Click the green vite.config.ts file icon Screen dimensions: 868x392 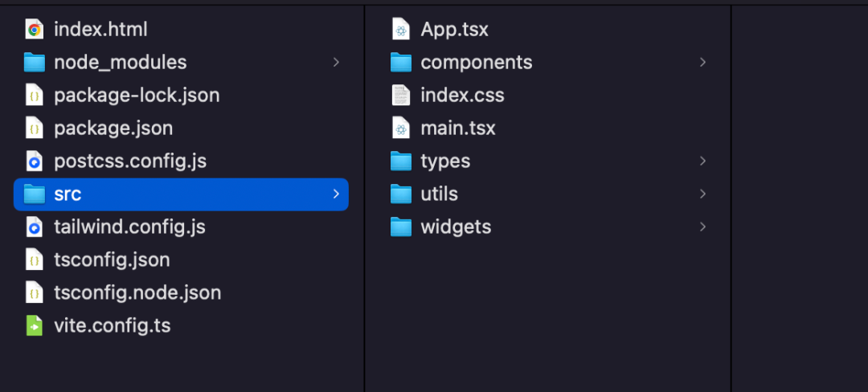point(35,325)
